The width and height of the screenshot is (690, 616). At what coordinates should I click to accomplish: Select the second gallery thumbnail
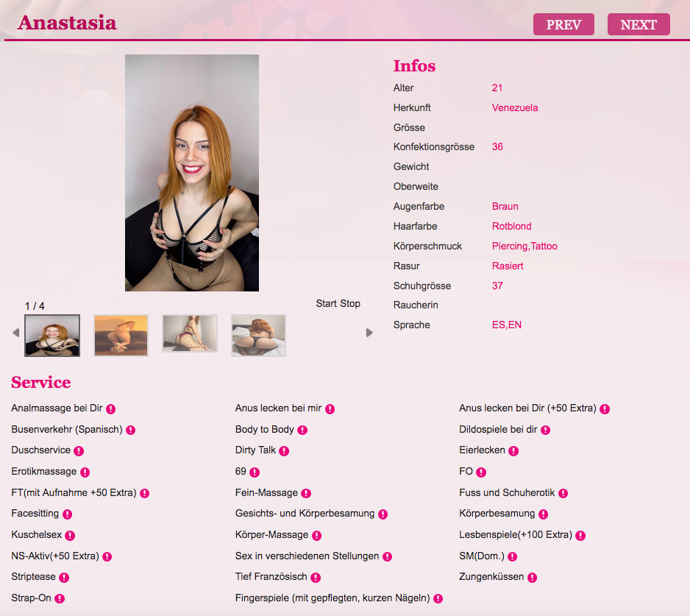pyautogui.click(x=121, y=336)
